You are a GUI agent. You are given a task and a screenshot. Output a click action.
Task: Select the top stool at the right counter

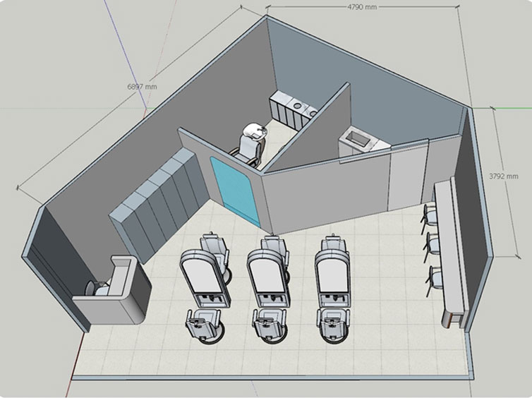(x=430, y=213)
